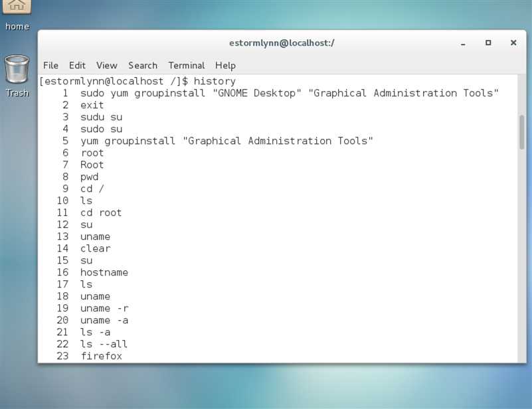Click history entry 16 hostname
This screenshot has height=409, width=532.
92,272
